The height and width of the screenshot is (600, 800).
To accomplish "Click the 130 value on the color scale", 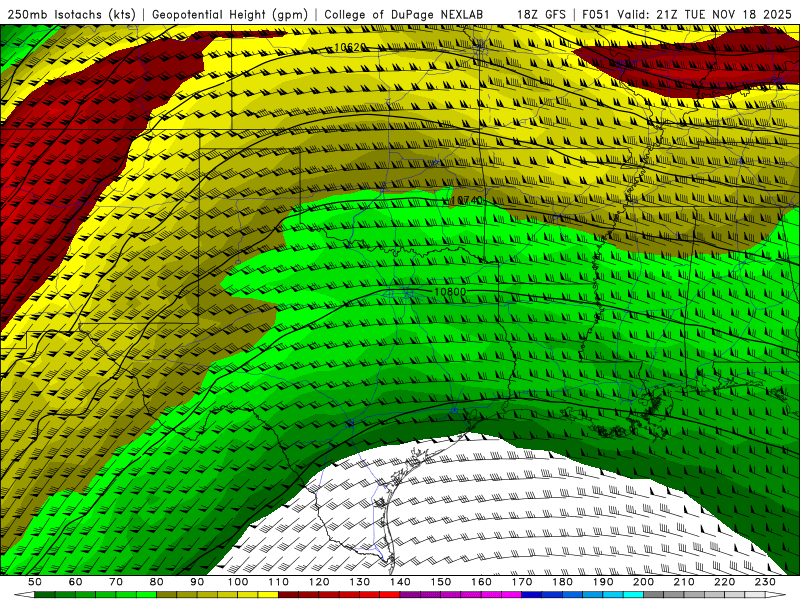I will pyautogui.click(x=360, y=582).
